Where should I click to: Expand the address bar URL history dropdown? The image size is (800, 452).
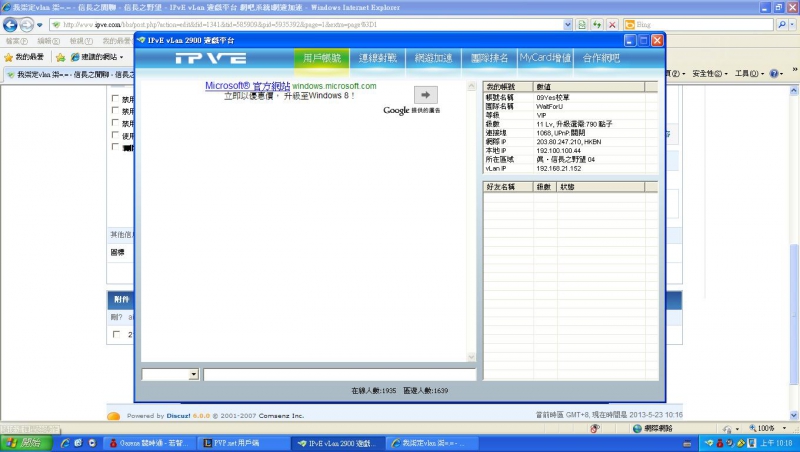pos(568,24)
